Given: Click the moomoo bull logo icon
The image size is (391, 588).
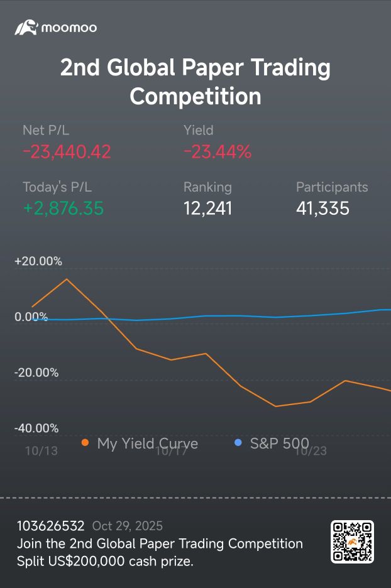Looking at the screenshot, I should pyautogui.click(x=26, y=28).
